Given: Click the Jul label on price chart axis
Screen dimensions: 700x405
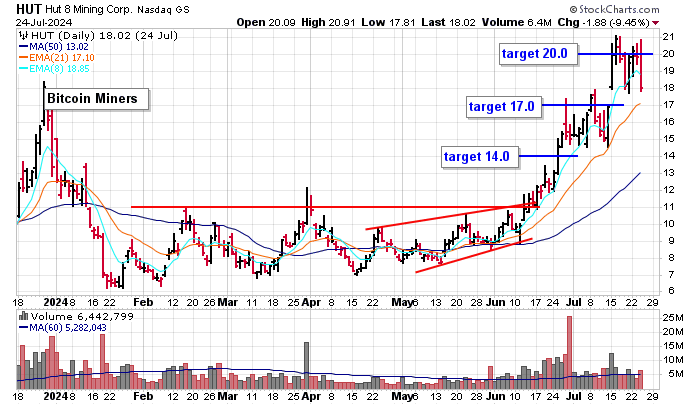Looking at the screenshot, I should tap(574, 302).
